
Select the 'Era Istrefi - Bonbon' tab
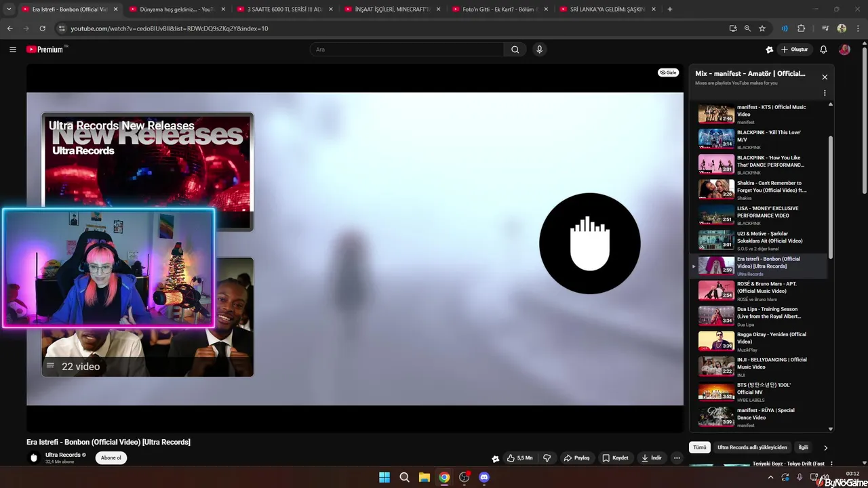[69, 9]
